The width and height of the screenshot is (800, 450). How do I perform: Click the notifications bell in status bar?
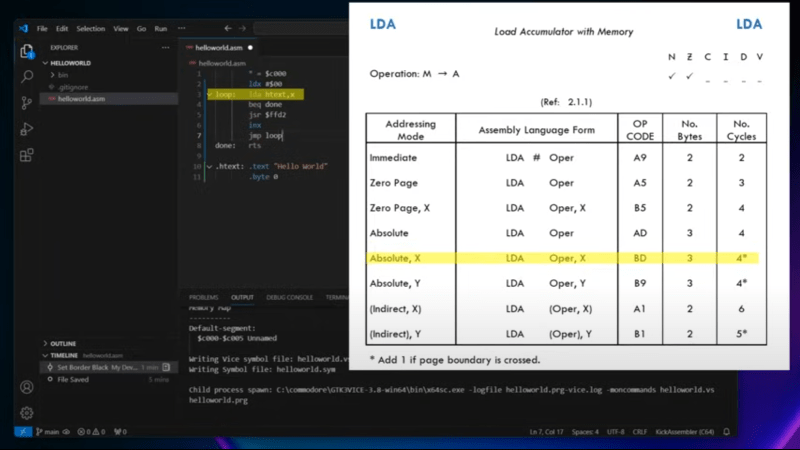(727, 432)
